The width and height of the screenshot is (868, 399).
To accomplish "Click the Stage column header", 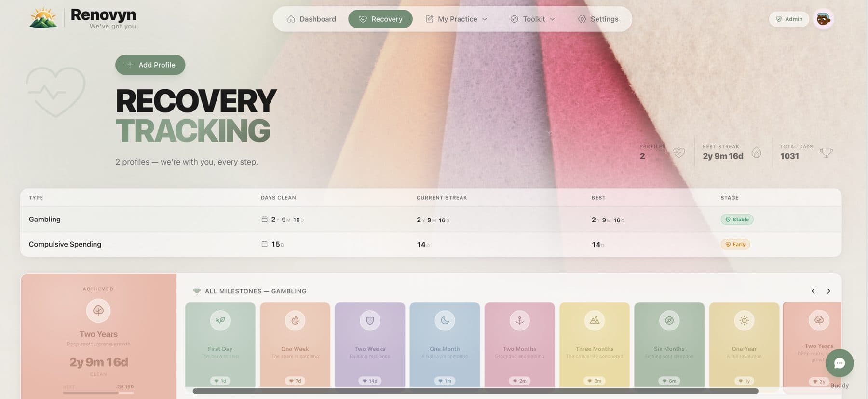I will tap(730, 198).
